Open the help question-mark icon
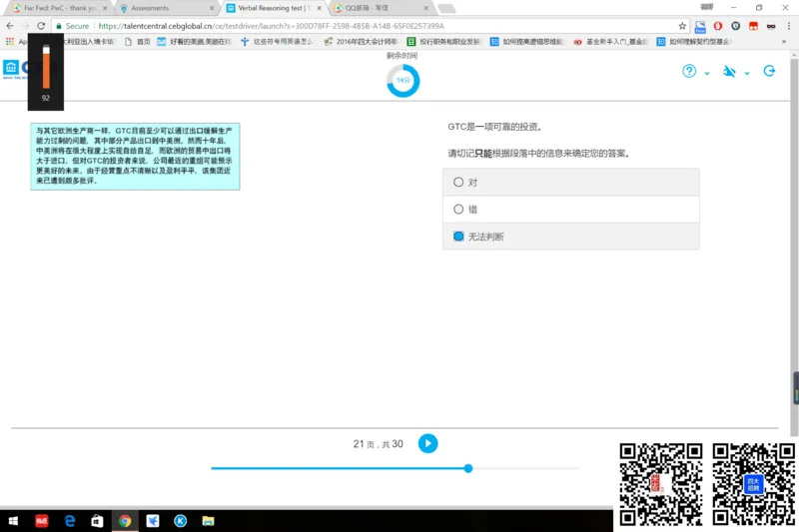 point(689,71)
